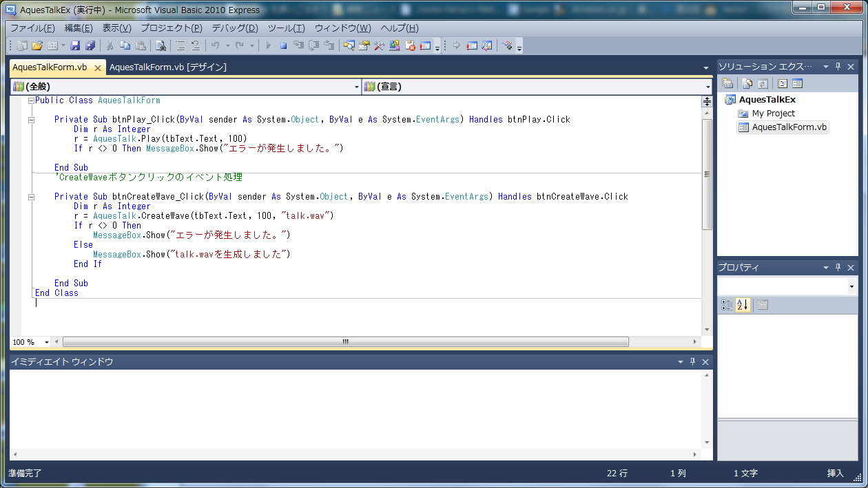Click the Step Out debug icon
868x488 pixels.
click(329, 45)
